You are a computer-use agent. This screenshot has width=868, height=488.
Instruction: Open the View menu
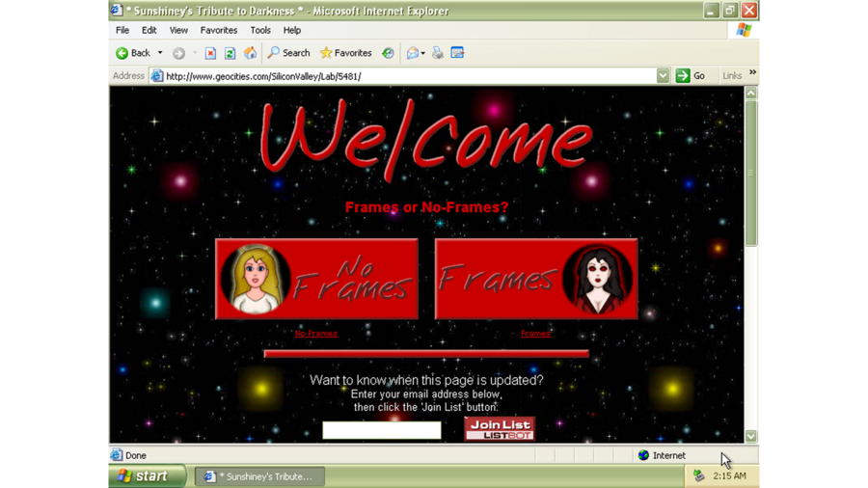(x=178, y=31)
